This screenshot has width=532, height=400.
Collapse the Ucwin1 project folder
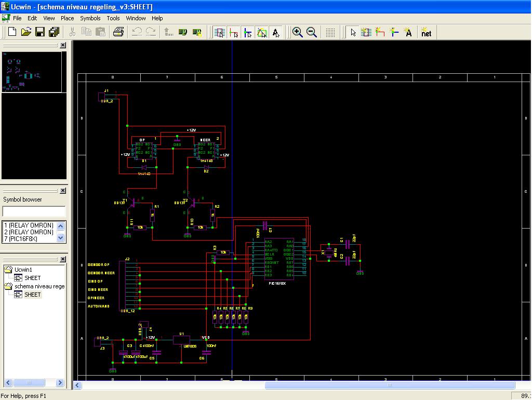click(8, 270)
